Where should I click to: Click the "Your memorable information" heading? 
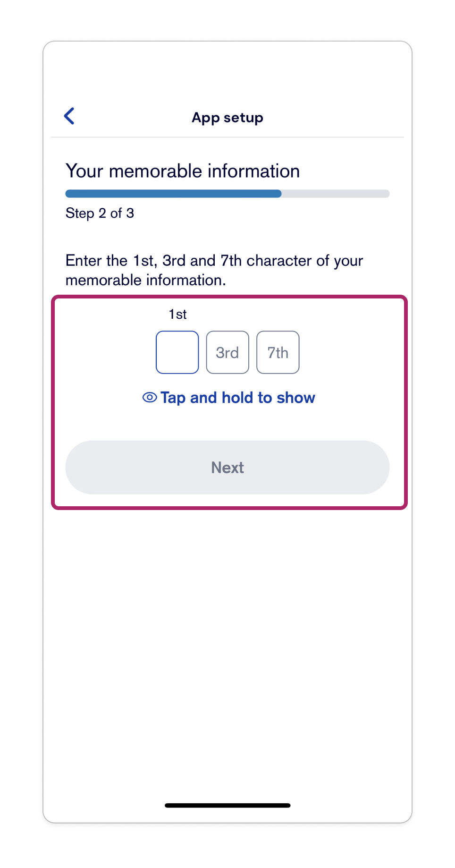pyautogui.click(x=183, y=171)
